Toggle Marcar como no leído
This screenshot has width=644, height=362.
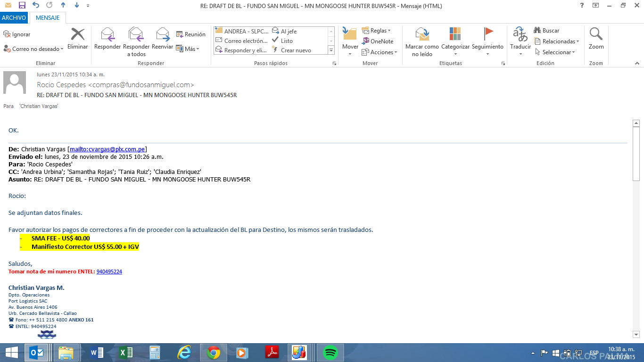(x=422, y=39)
